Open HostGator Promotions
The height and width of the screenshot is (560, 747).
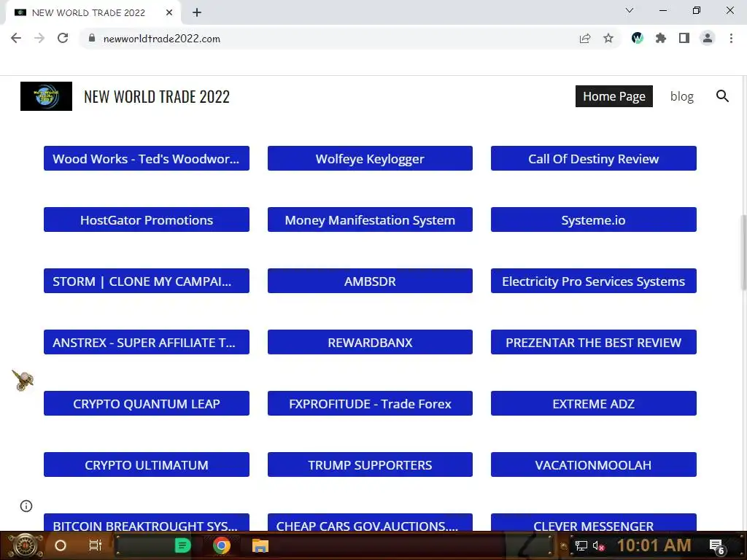146,219
